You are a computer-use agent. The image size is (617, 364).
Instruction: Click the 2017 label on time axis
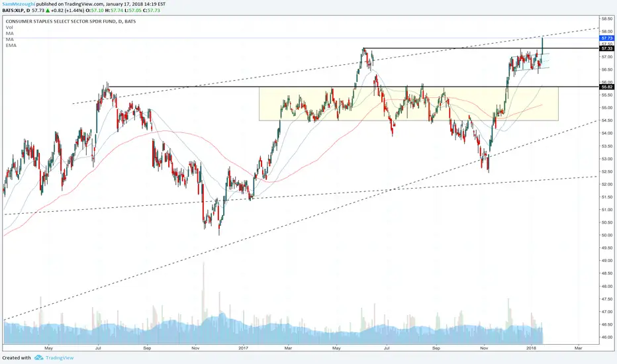[x=244, y=348]
